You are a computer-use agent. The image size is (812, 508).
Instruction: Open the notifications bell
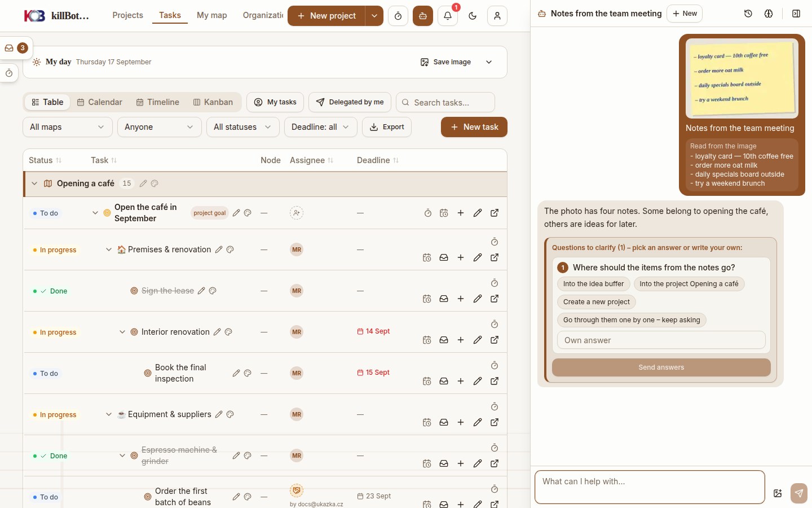tap(448, 16)
